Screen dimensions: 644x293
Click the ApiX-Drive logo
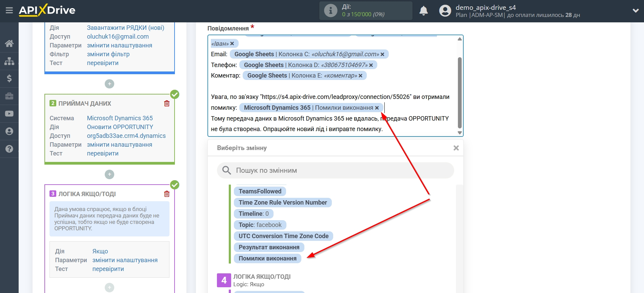coord(47,10)
